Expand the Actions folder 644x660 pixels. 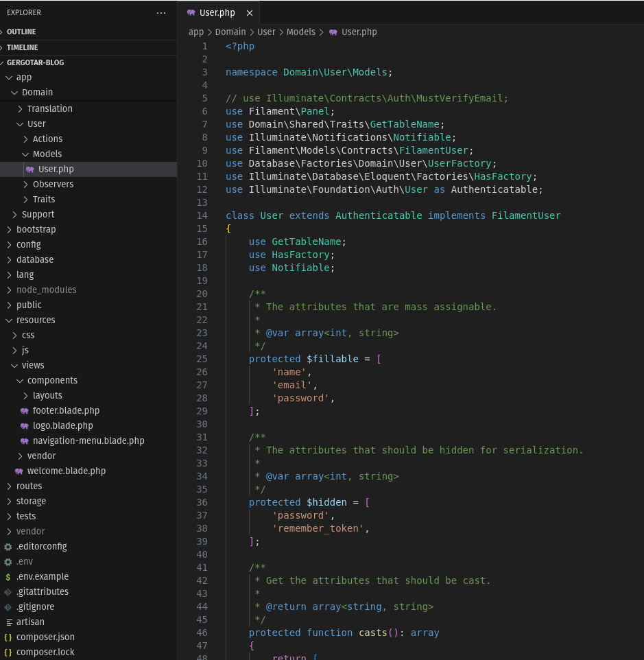(47, 139)
